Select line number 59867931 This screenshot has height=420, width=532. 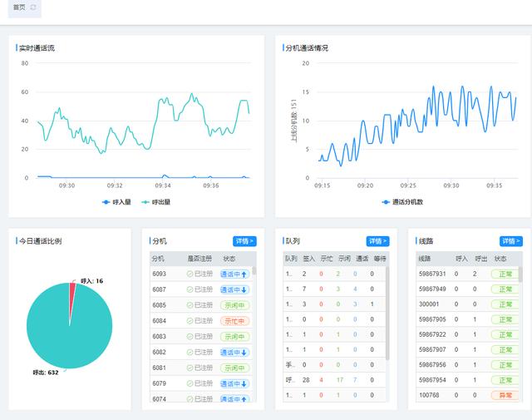tap(432, 274)
